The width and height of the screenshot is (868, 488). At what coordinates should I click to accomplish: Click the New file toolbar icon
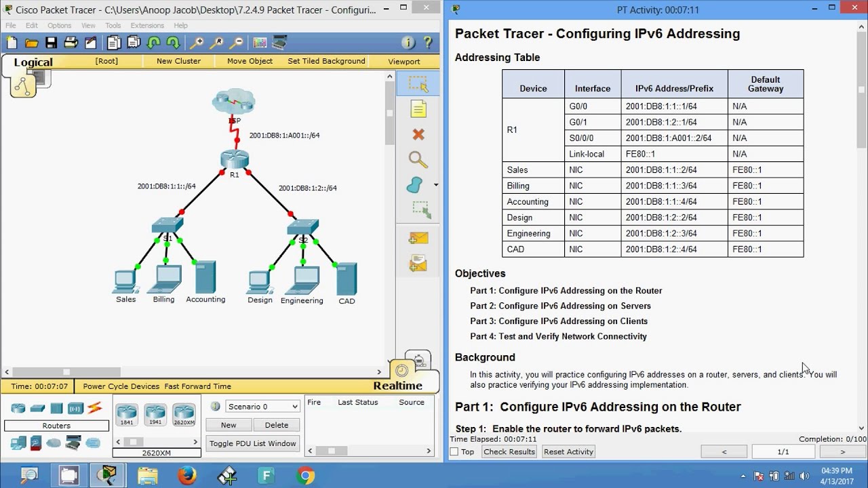(12, 43)
